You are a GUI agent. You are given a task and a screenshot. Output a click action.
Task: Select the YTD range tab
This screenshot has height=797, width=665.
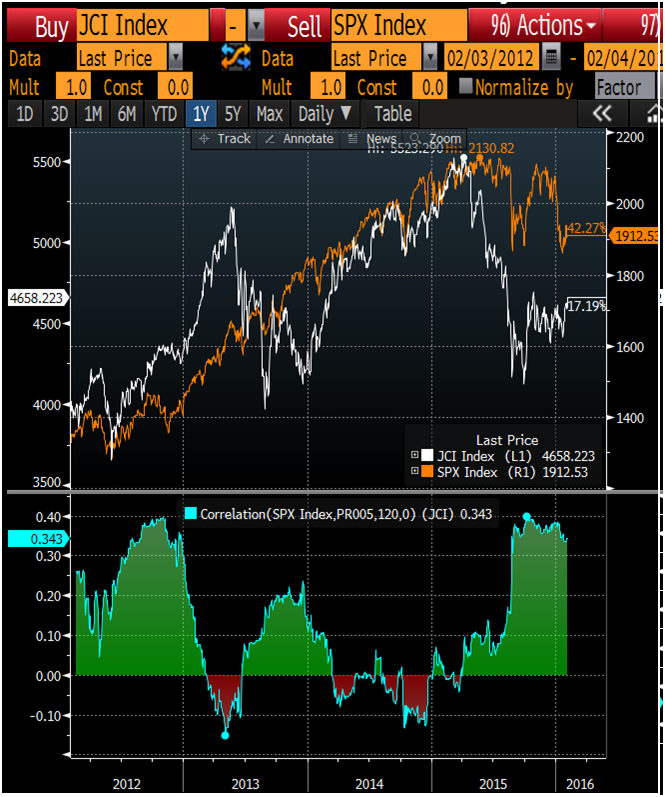[164, 113]
